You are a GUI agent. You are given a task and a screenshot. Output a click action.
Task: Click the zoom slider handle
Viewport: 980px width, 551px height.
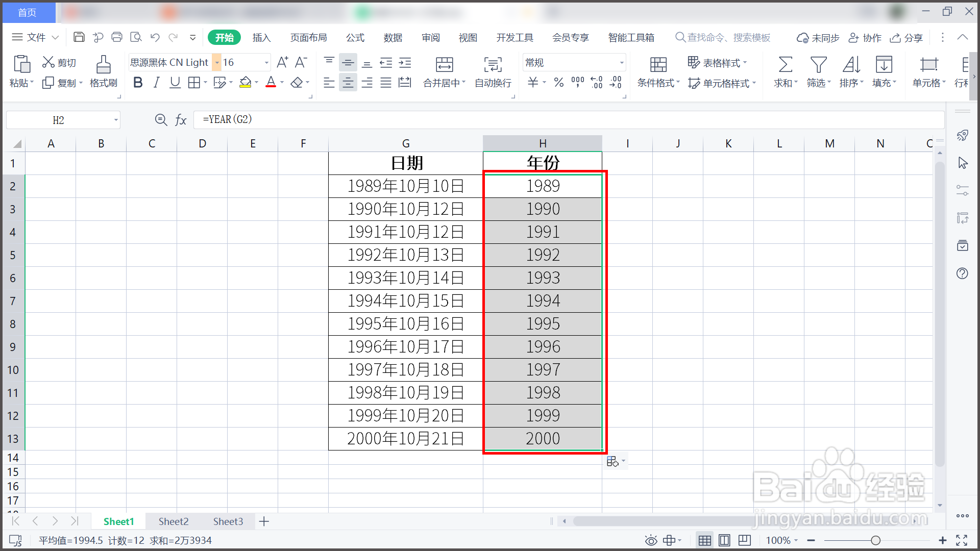(876, 540)
